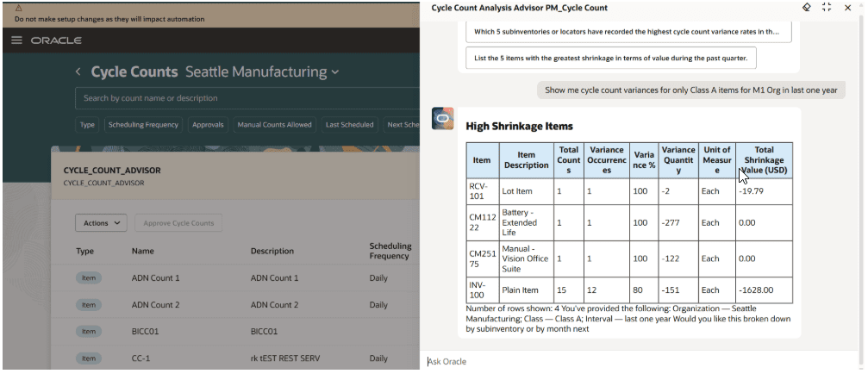Click the Oracle assistant avatar icon
The width and height of the screenshot is (868, 380).
442,118
